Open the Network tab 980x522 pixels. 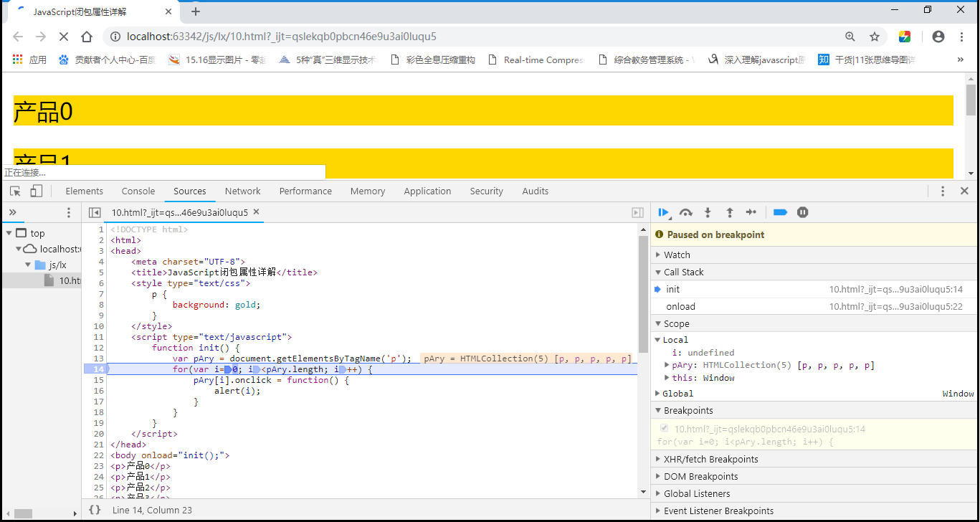click(243, 191)
